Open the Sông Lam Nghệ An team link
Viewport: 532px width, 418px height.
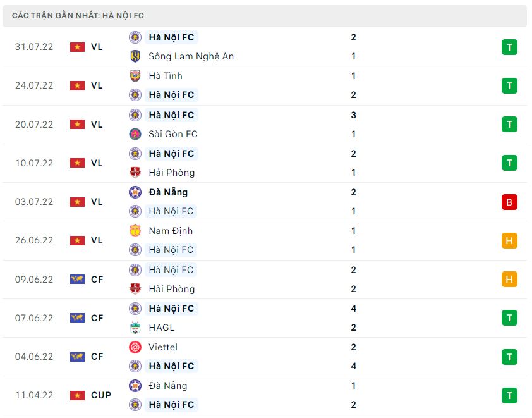tap(191, 56)
